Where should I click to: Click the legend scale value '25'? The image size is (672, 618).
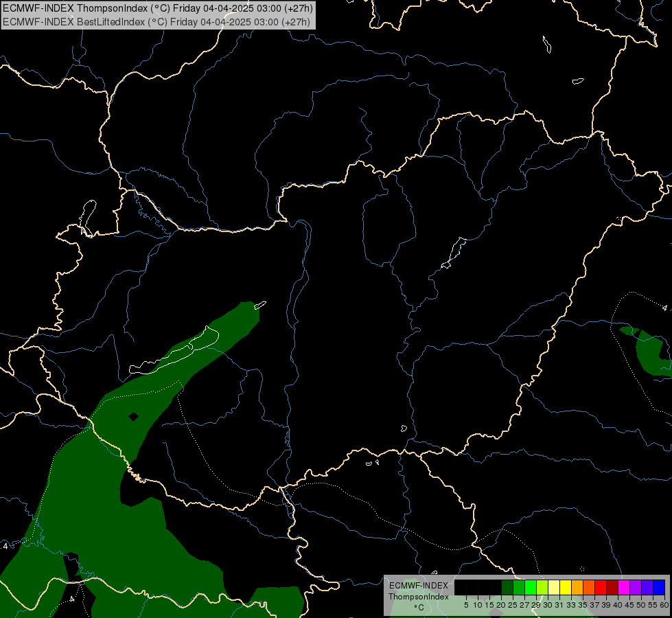point(513,605)
